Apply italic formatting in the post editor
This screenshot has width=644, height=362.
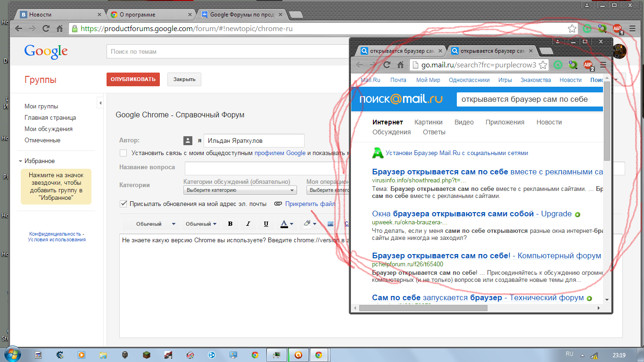point(248,224)
